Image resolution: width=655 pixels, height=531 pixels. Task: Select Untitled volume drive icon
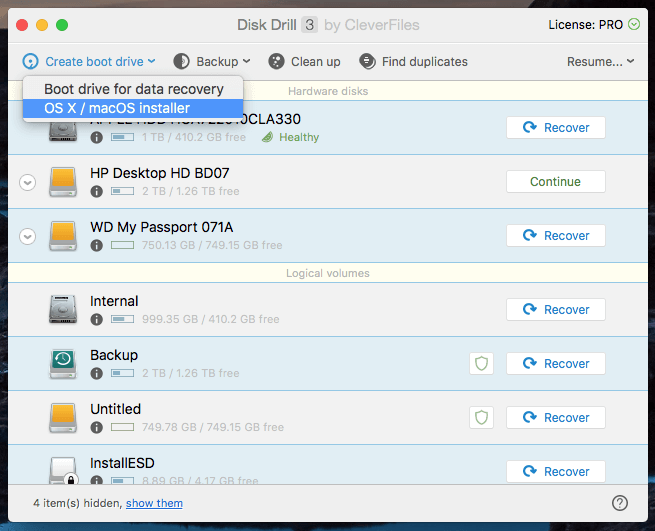pyautogui.click(x=63, y=417)
